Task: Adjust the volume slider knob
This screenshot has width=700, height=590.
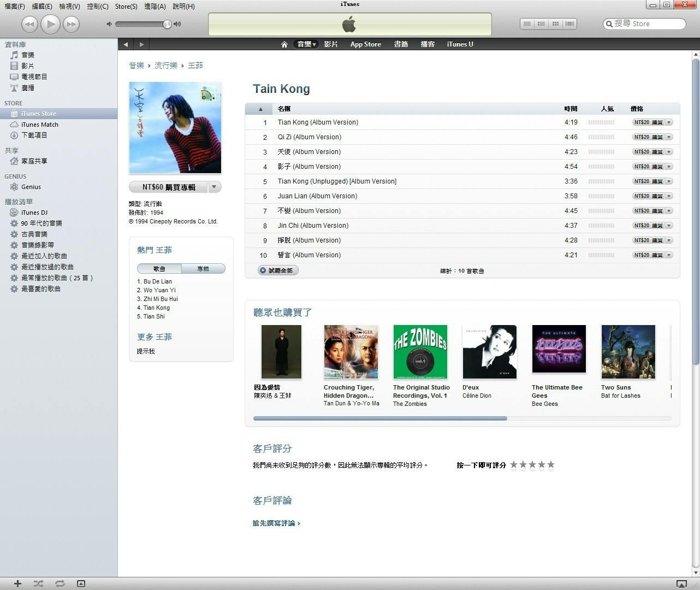Action: (x=167, y=24)
